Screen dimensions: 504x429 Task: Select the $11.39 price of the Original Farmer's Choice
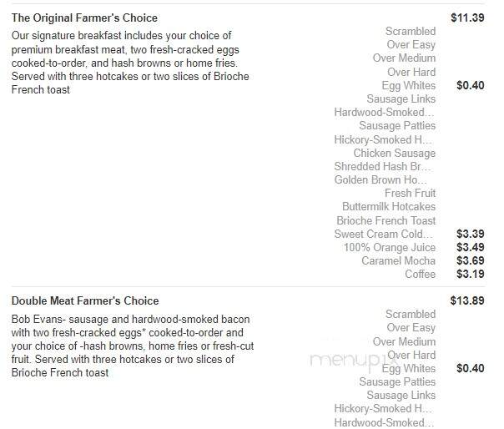click(467, 18)
